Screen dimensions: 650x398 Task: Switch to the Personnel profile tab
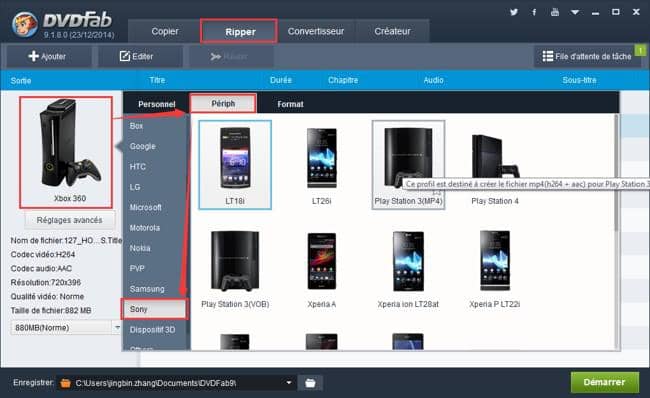pos(156,104)
